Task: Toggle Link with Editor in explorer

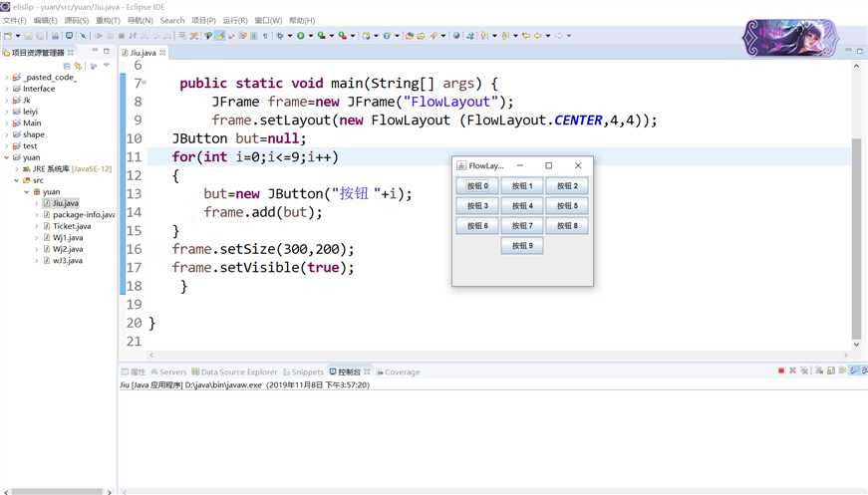Action: tap(78, 66)
